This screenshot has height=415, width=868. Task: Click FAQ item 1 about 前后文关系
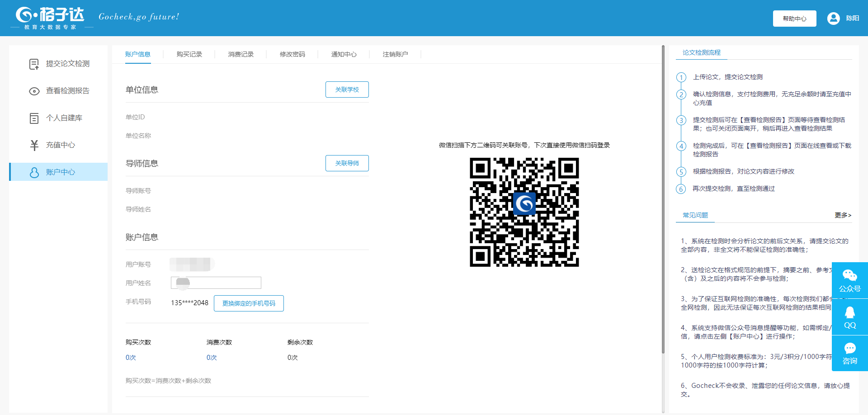pos(764,245)
